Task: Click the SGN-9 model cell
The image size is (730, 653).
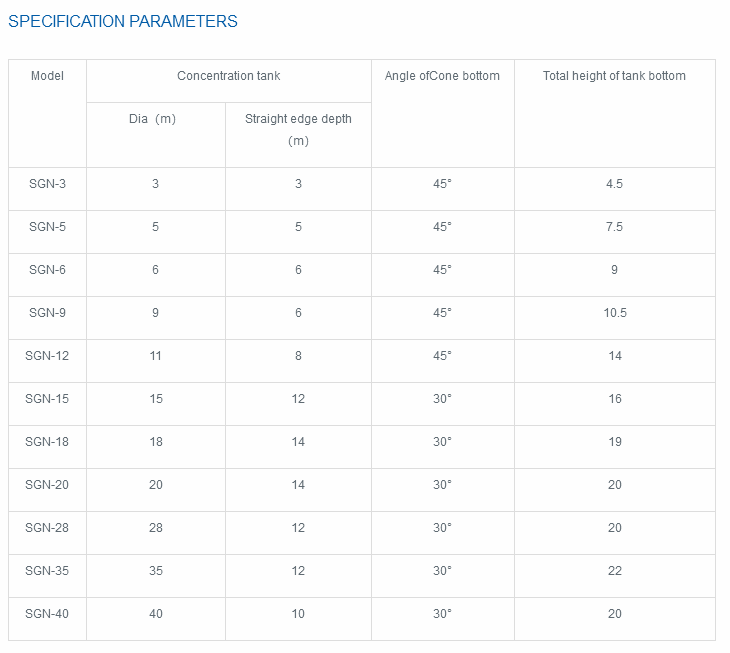Action: pyautogui.click(x=47, y=313)
